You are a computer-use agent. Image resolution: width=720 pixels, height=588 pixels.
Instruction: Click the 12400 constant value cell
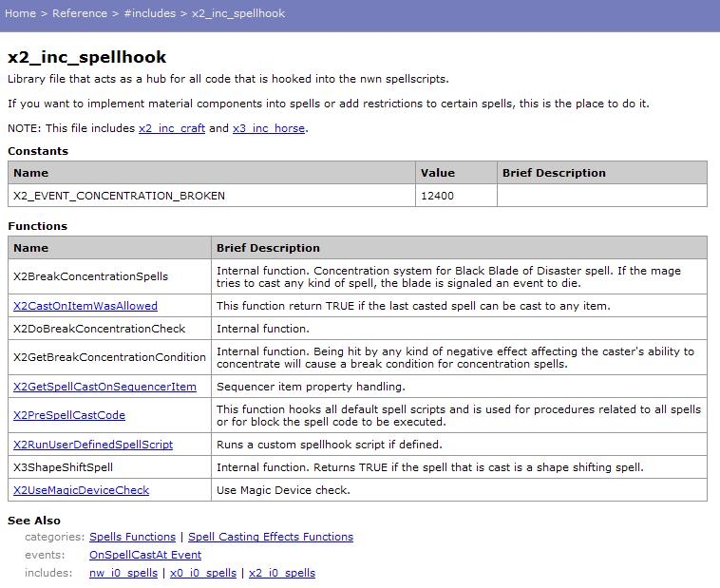pos(439,196)
